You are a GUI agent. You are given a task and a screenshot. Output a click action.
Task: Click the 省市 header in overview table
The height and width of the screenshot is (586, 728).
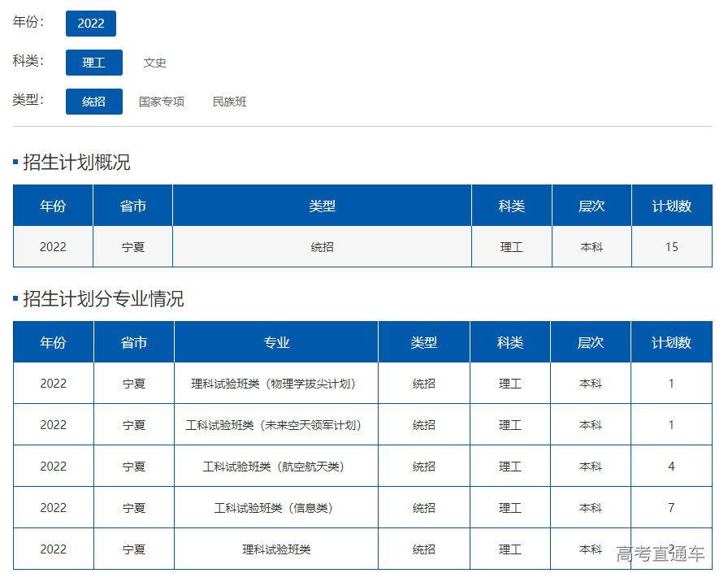point(133,206)
